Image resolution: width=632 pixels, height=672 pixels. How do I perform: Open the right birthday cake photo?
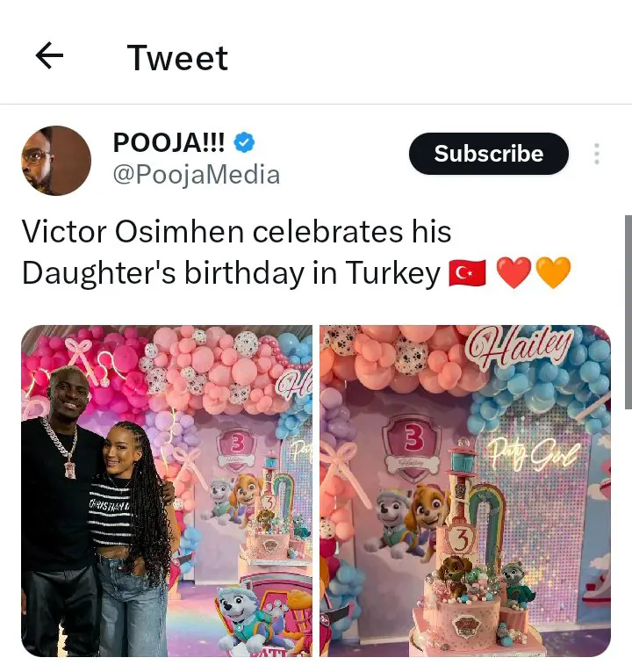coord(465,491)
